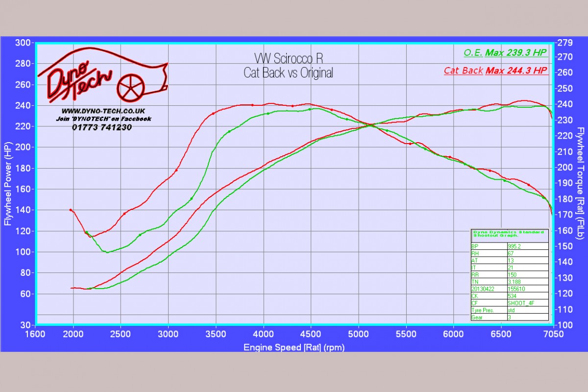Click the '534' value cell
This screenshot has height=392, width=588.
click(528, 295)
